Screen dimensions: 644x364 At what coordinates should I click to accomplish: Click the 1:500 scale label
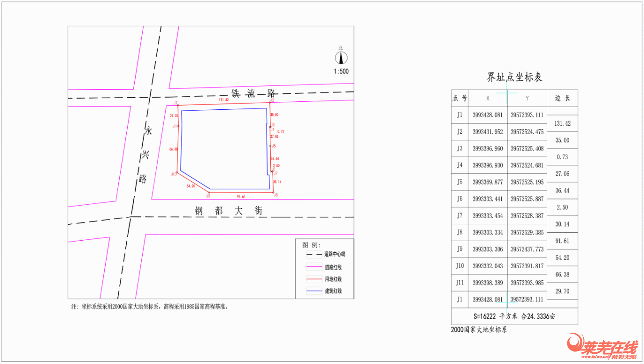click(341, 71)
